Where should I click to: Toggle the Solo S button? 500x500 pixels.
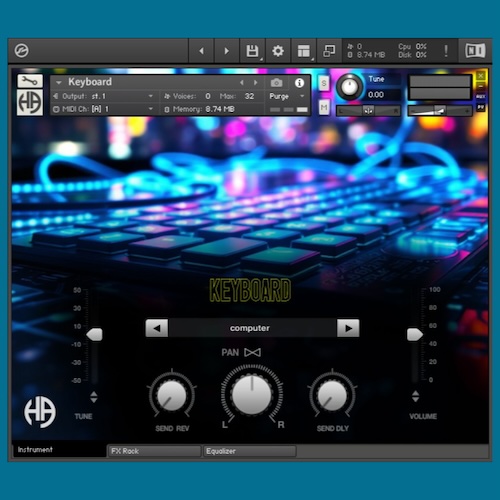(x=324, y=83)
